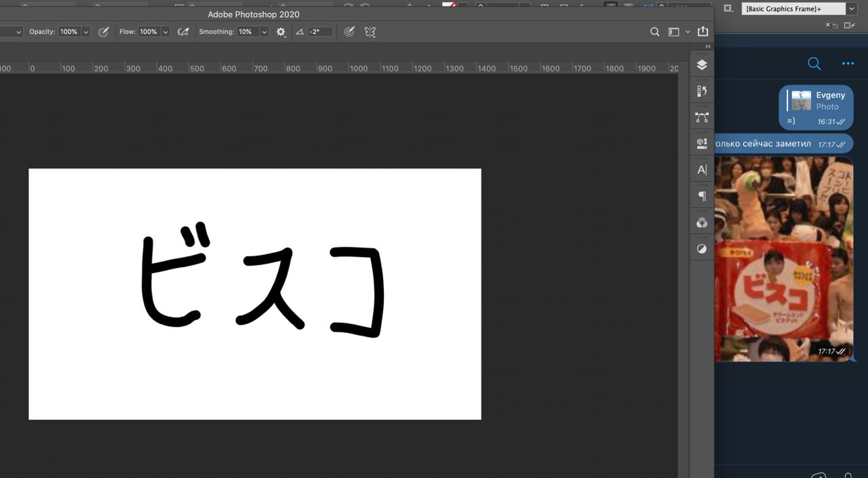Open the Adjustments panel icon
This screenshot has height=478, width=868.
pos(702,249)
